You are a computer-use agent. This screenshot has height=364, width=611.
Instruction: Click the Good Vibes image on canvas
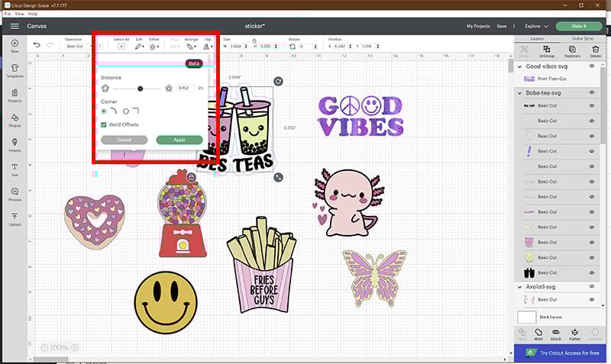point(360,116)
